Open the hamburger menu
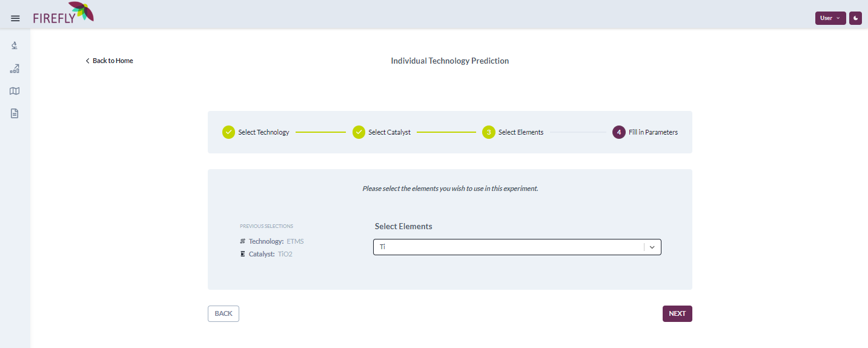868x348 pixels. 15,18
